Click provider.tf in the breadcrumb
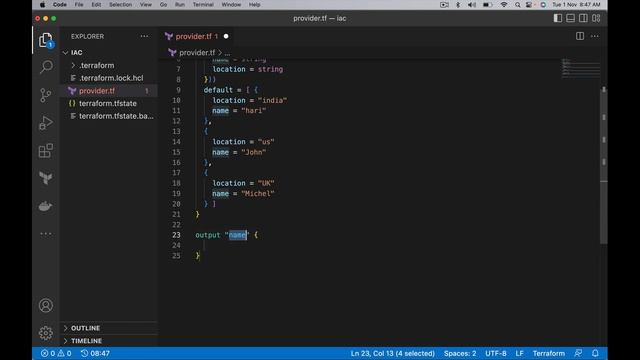 click(x=197, y=53)
